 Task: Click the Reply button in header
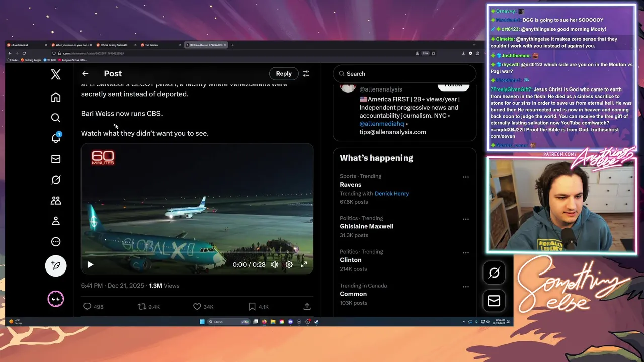click(x=284, y=73)
